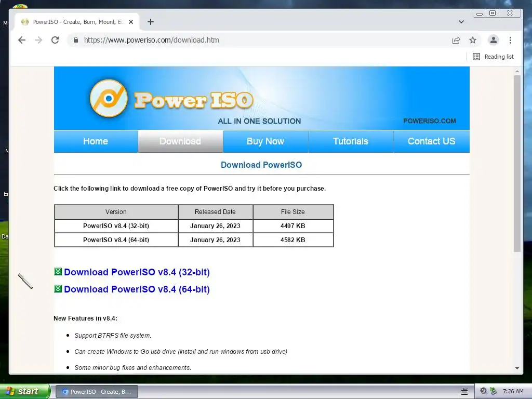Click the POWERISO.COM banner text
This screenshot has width=532, height=399.
[x=430, y=121]
